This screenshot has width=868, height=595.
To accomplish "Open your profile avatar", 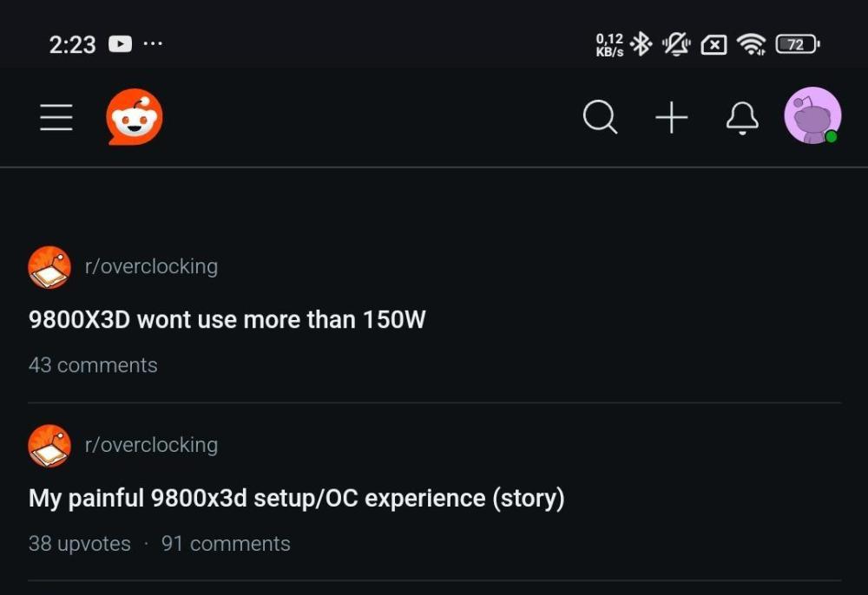I will [812, 116].
